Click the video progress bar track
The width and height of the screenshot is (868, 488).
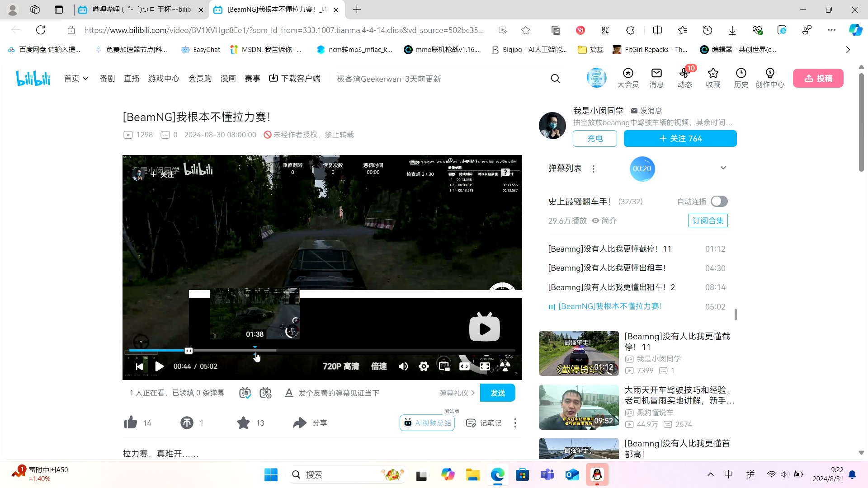point(322,351)
